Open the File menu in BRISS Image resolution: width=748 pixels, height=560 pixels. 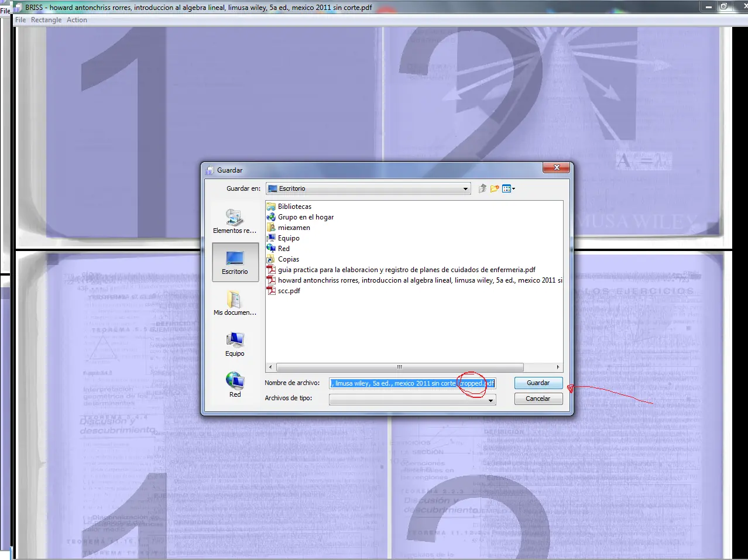tap(20, 20)
